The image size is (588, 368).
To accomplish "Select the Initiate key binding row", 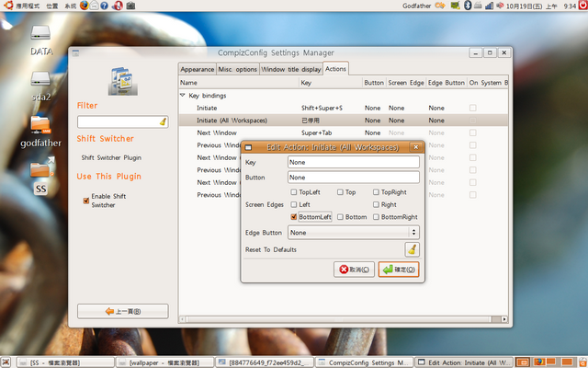I will point(343,108).
